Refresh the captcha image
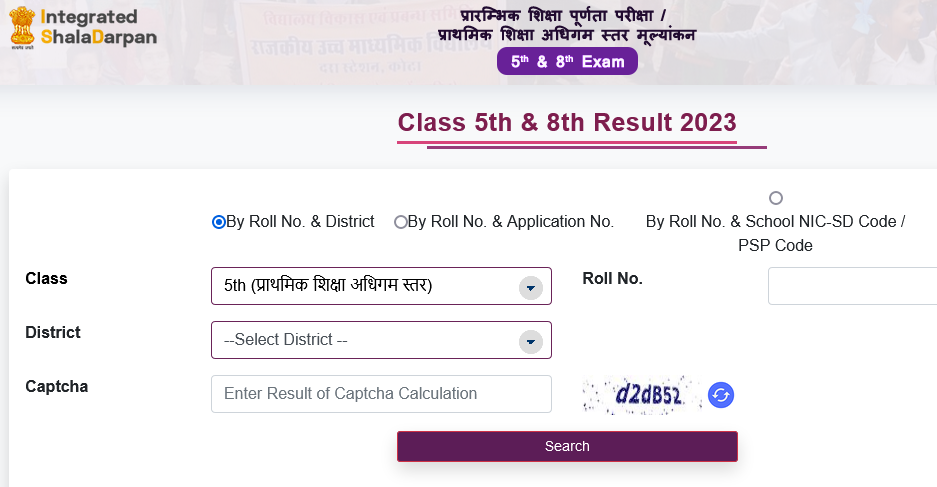This screenshot has height=487, width=937. 721,395
